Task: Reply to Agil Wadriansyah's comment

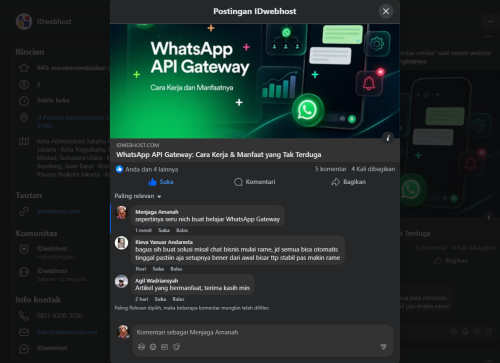Action: (x=178, y=299)
